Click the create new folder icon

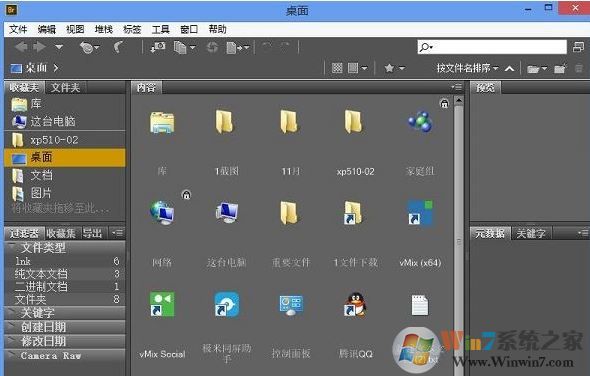(560, 69)
